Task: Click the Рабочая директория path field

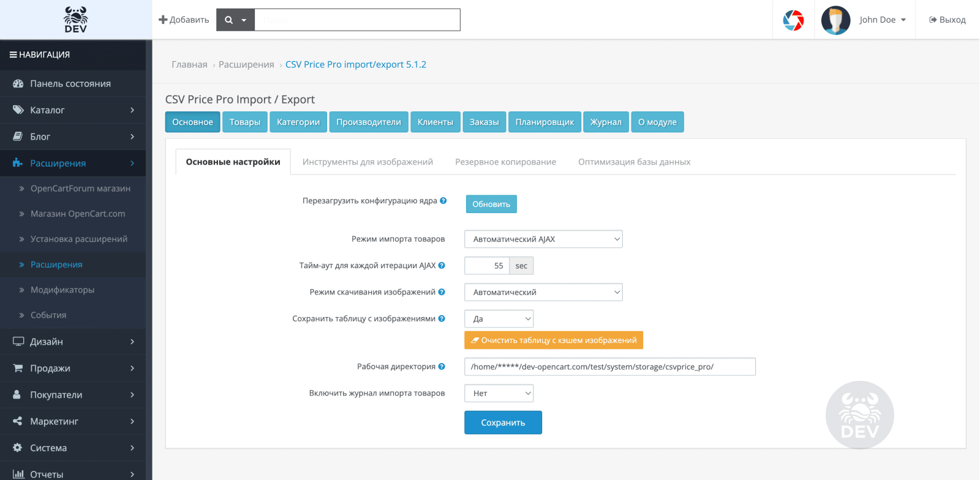Action: (x=610, y=367)
